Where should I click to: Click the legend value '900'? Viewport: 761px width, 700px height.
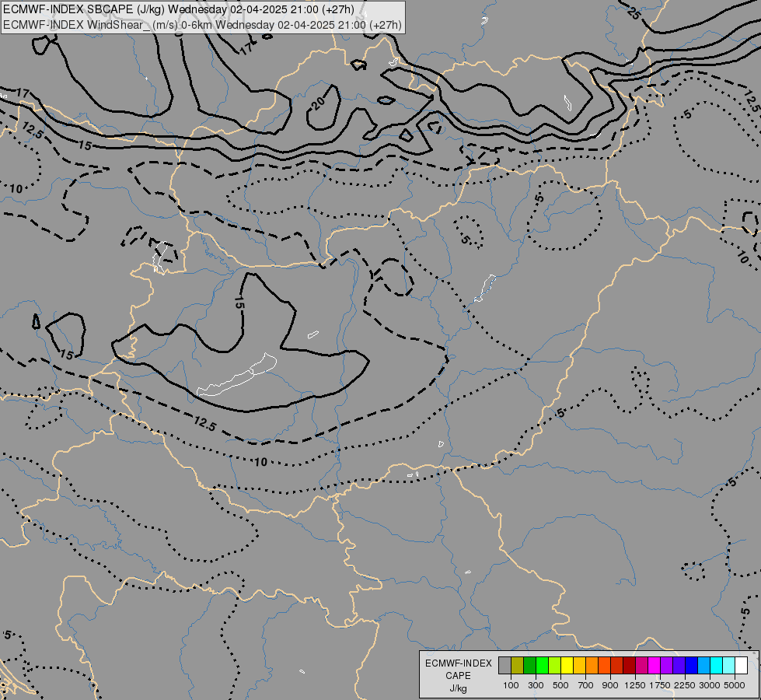[610, 685]
